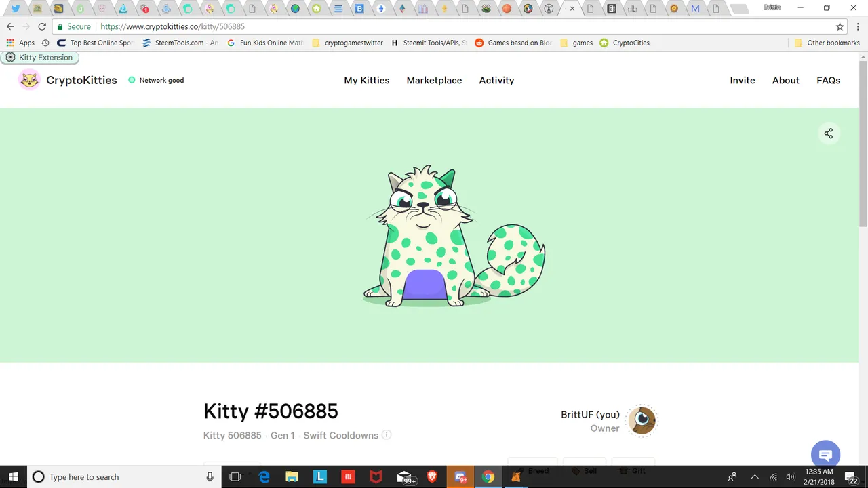This screenshot has width=868, height=488.
Task: Open MetaMask fox taskbar icon
Action: click(515, 477)
